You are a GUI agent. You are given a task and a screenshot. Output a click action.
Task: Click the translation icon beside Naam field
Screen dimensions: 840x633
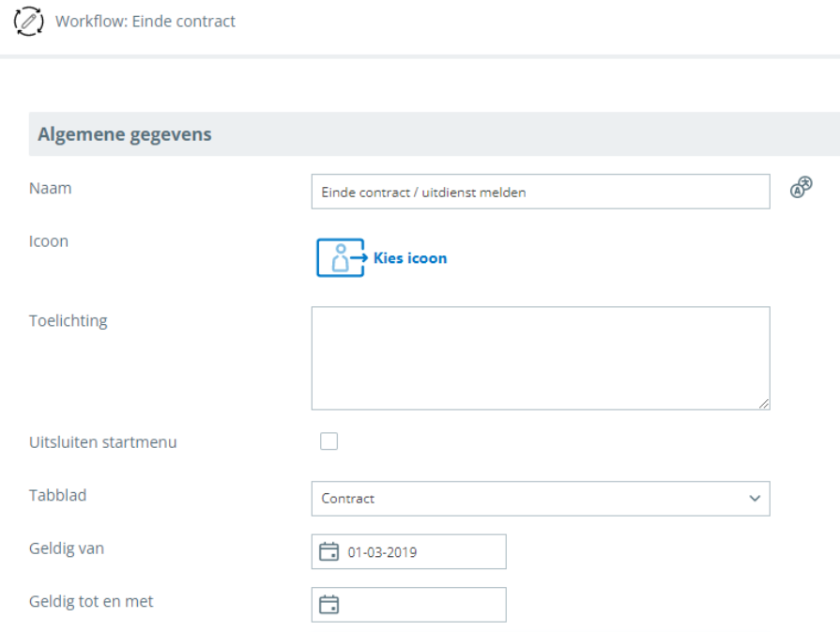click(801, 188)
